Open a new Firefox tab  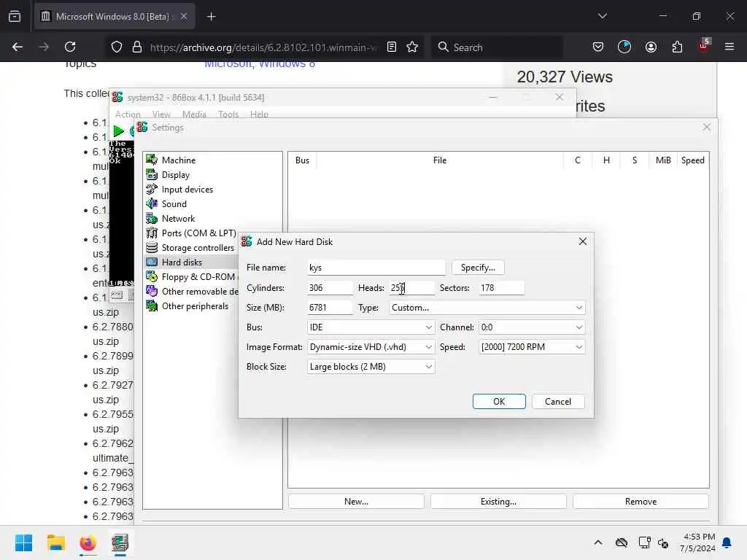point(211,17)
